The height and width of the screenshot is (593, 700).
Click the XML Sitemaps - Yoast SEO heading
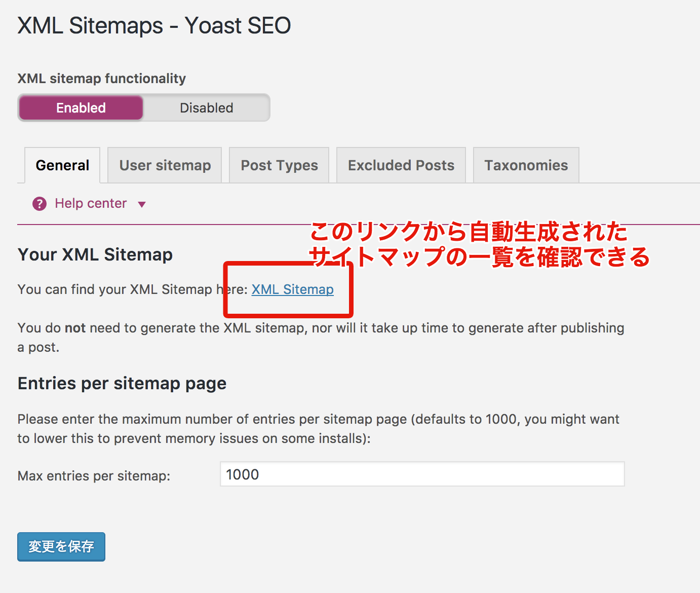pyautogui.click(x=154, y=25)
